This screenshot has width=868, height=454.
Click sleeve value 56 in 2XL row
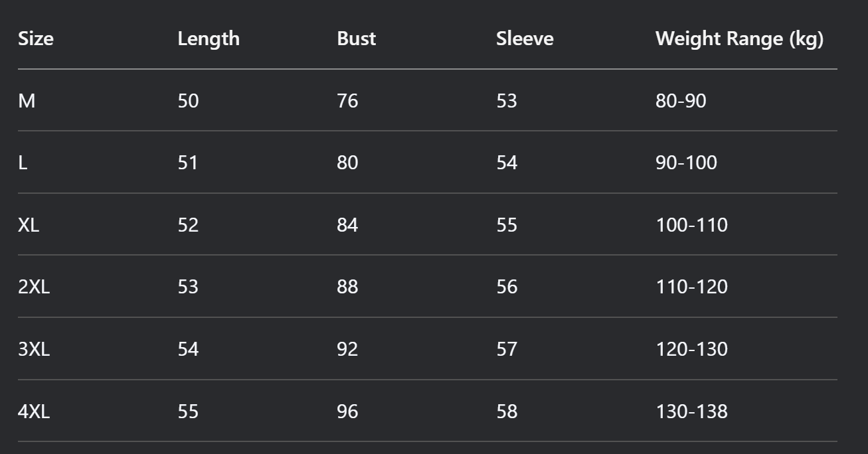click(x=507, y=287)
